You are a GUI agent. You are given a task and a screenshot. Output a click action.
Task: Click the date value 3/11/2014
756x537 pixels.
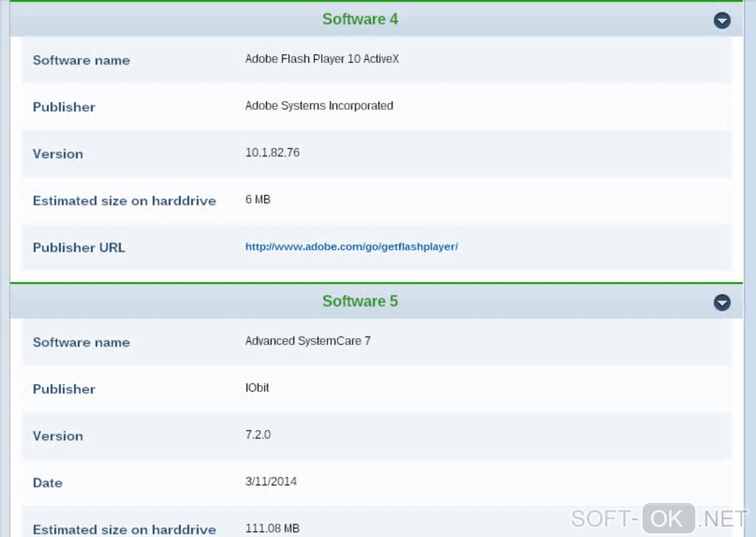click(x=271, y=481)
